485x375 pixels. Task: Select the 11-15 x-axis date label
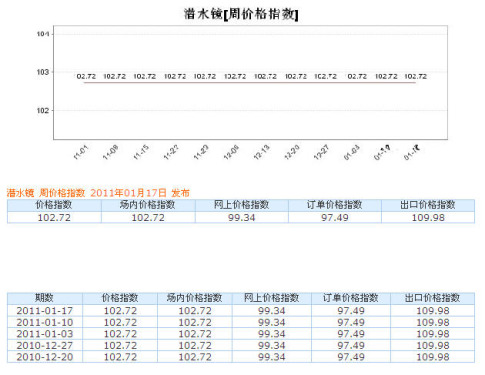[141, 152]
